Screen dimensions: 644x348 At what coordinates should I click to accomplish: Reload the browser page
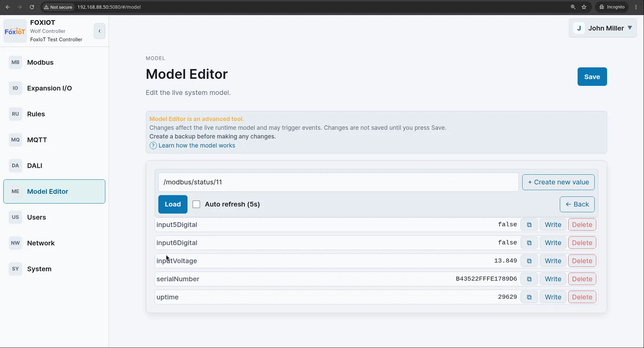[x=32, y=7]
